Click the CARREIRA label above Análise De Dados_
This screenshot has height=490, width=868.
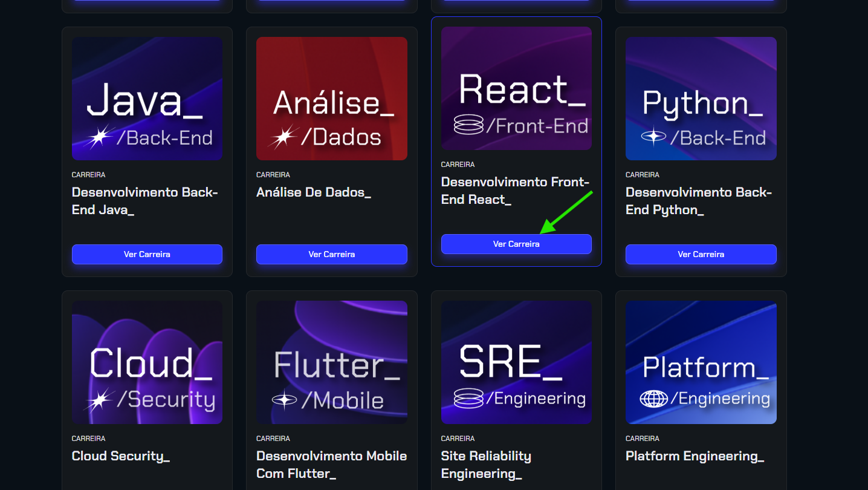point(273,175)
